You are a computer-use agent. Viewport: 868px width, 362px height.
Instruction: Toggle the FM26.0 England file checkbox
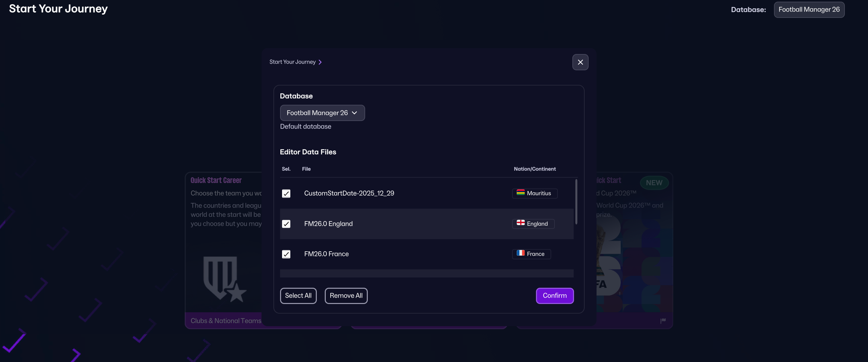point(286,224)
